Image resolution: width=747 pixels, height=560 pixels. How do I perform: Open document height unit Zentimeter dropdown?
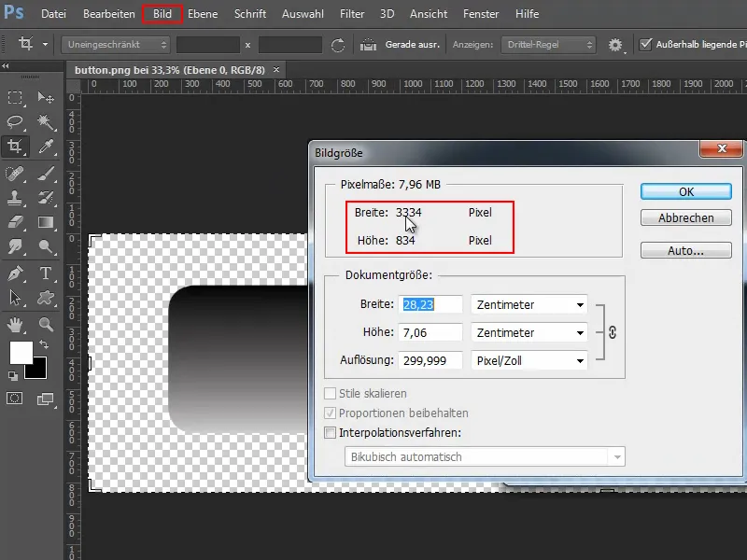tap(529, 332)
